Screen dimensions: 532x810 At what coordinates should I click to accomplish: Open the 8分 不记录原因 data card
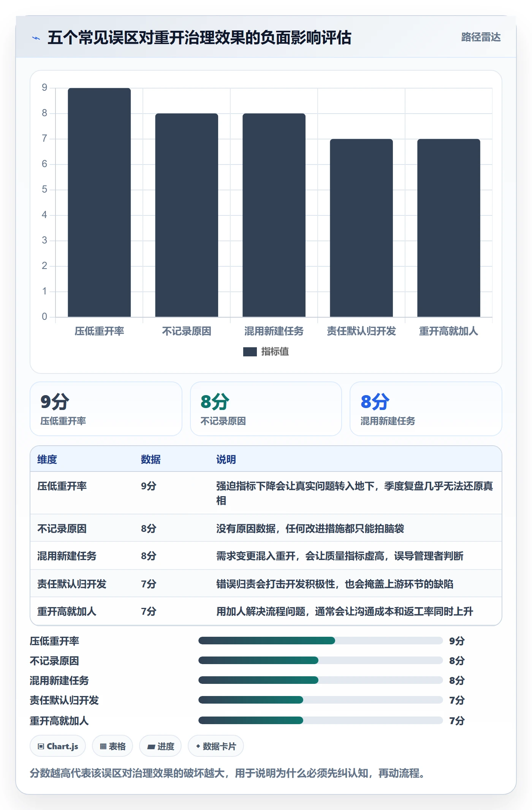pyautogui.click(x=266, y=409)
